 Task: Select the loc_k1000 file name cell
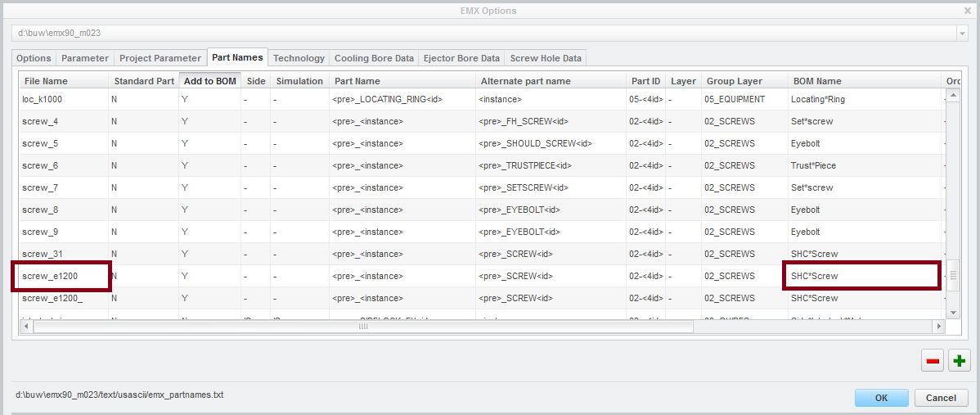point(64,99)
